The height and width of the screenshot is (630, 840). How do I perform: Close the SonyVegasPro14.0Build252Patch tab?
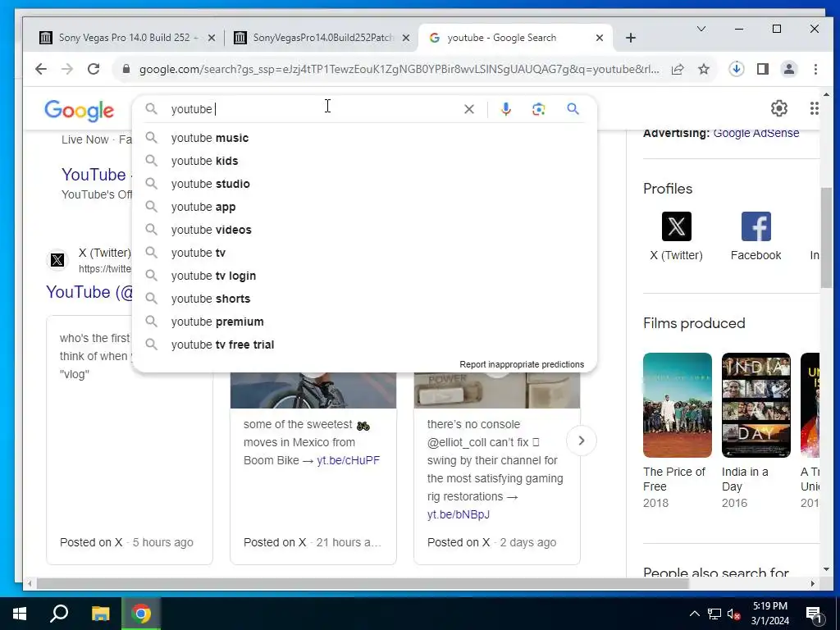tap(406, 38)
